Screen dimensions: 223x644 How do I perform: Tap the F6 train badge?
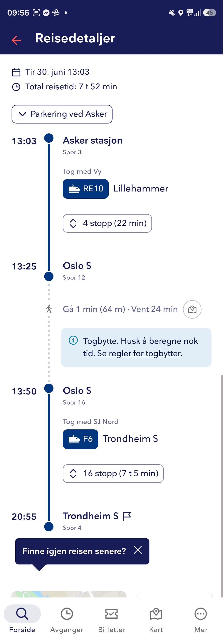click(80, 439)
